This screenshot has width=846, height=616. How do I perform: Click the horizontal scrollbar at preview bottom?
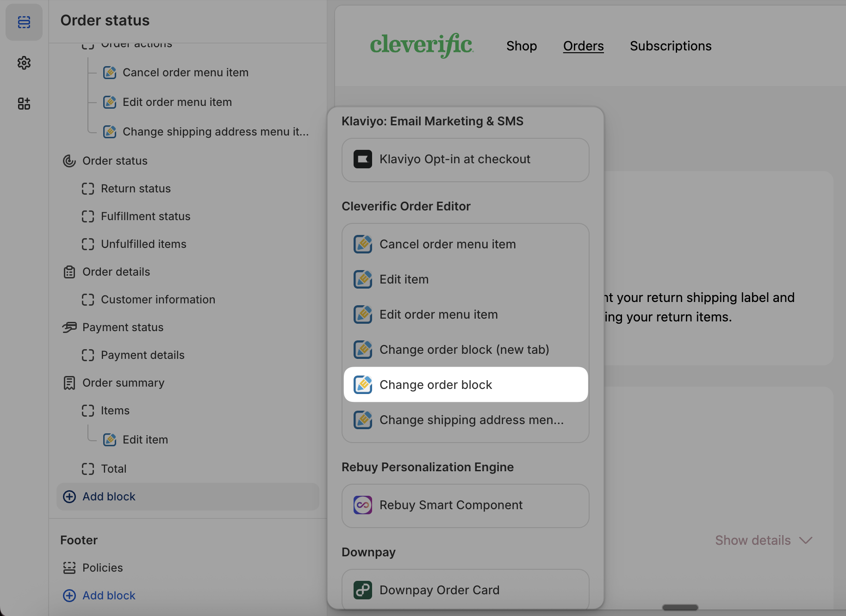pos(680,607)
